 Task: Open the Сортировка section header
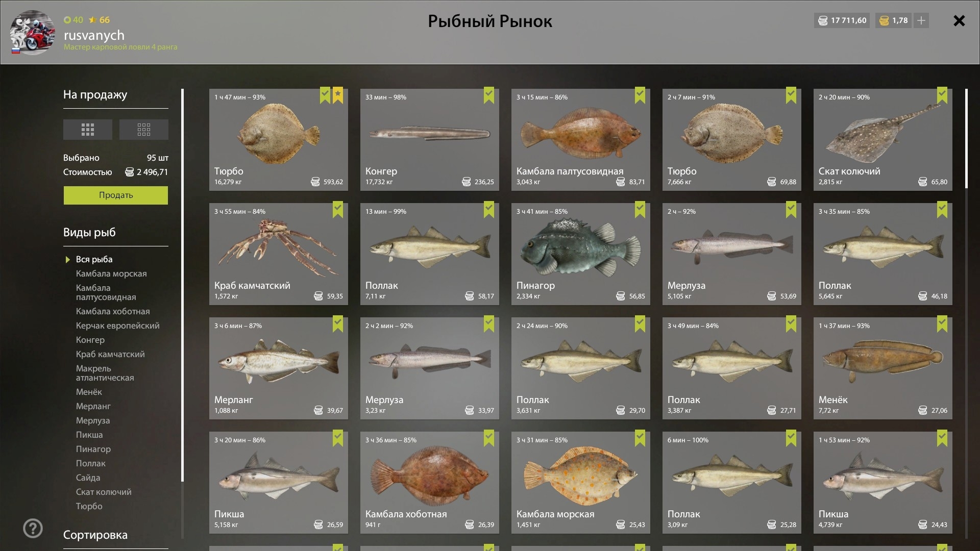95,535
